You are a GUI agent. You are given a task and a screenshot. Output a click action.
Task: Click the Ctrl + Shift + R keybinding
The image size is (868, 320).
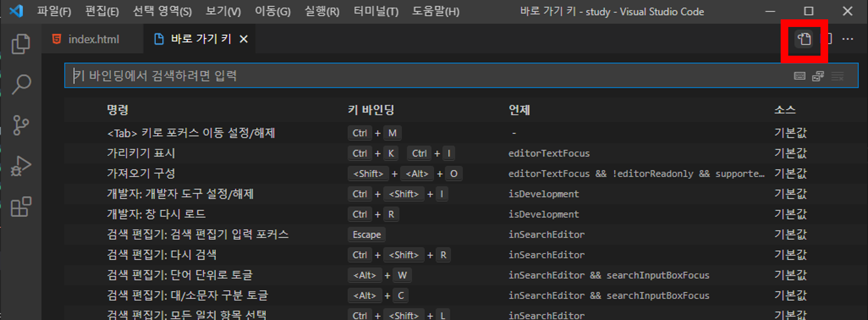click(x=399, y=255)
